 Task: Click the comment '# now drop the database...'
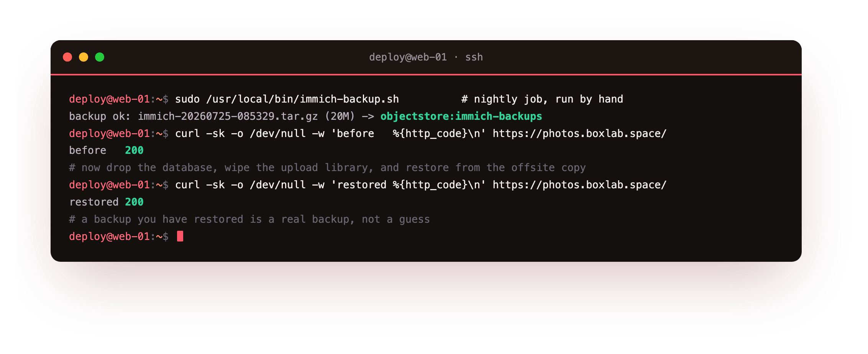click(327, 168)
